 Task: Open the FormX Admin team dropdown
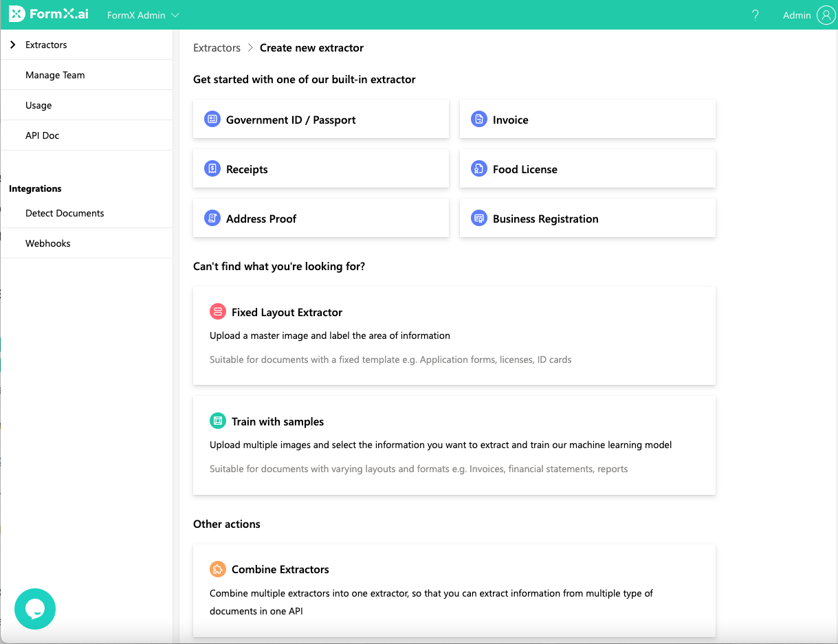point(143,15)
